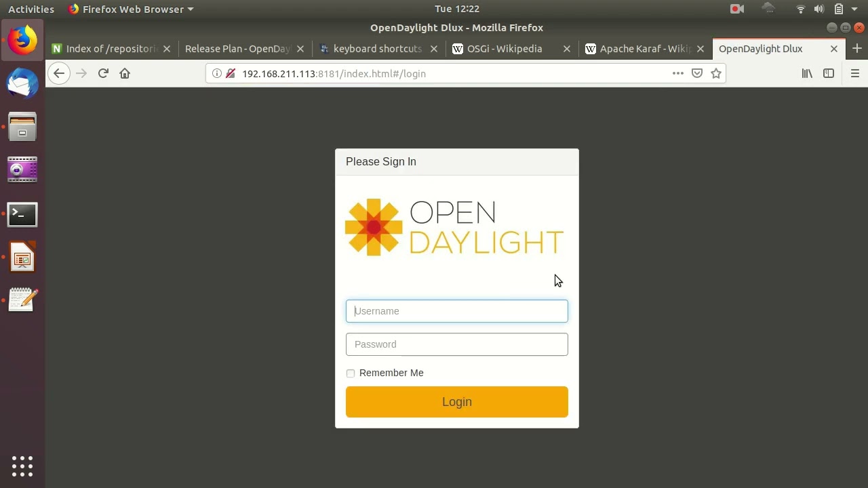The image size is (868, 488).
Task: Close the keyboard shortcuts tab
Action: coord(433,49)
